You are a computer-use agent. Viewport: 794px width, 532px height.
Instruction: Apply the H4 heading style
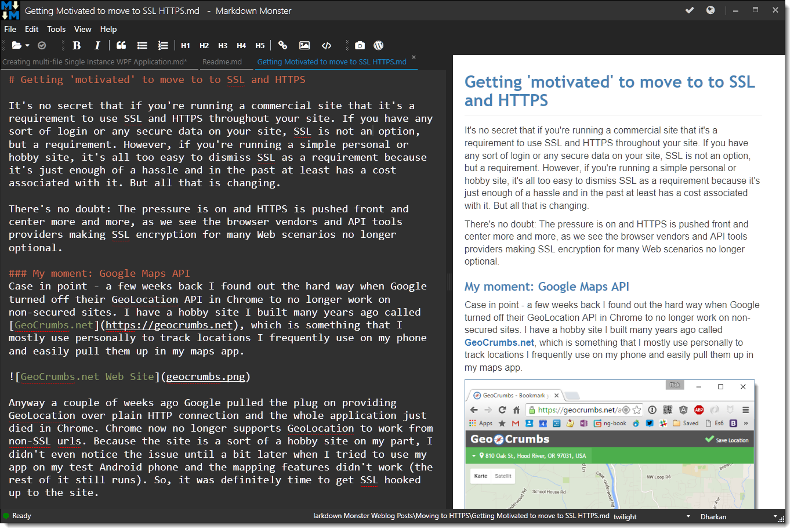241,45
